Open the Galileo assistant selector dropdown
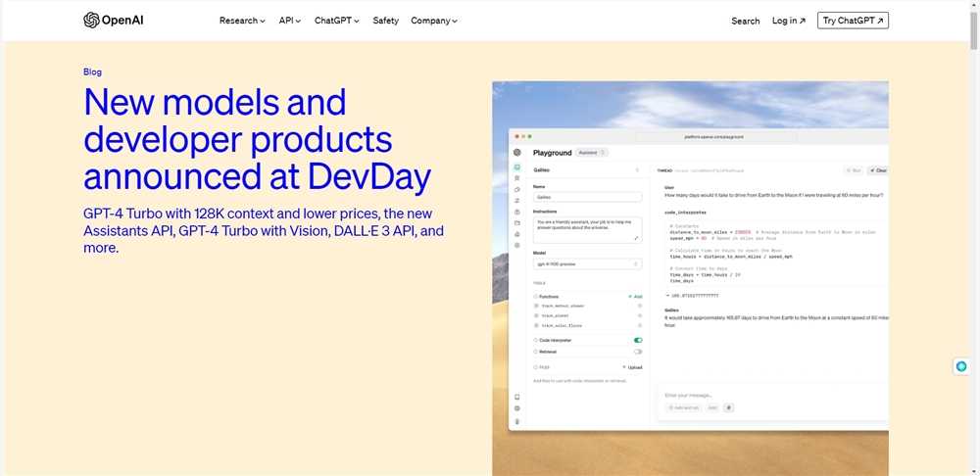 (587, 169)
